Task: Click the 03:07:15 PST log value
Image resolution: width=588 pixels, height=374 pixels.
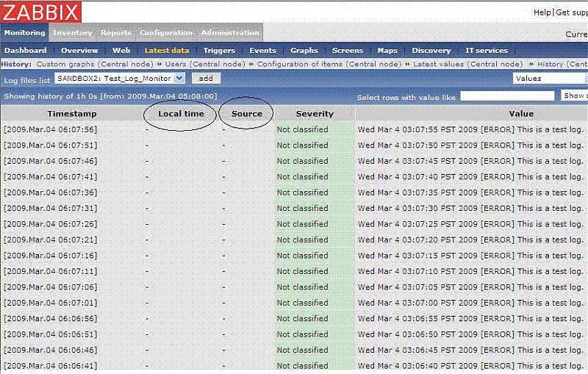Action: (x=470, y=255)
